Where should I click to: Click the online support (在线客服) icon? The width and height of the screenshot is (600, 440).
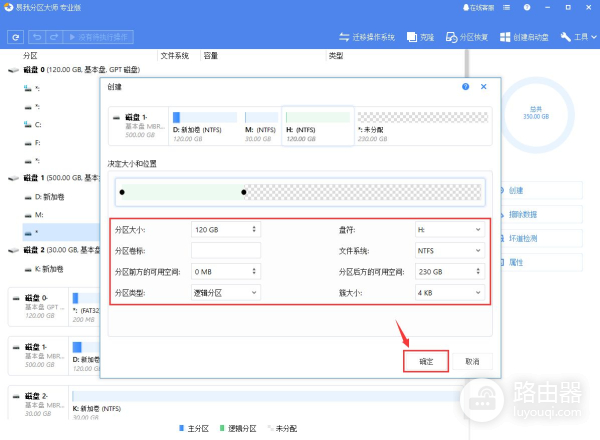coord(478,8)
